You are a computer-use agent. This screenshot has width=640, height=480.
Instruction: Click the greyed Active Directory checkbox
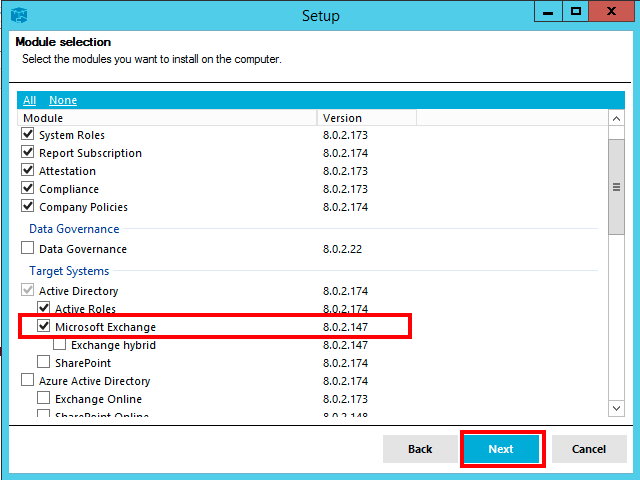(28, 290)
